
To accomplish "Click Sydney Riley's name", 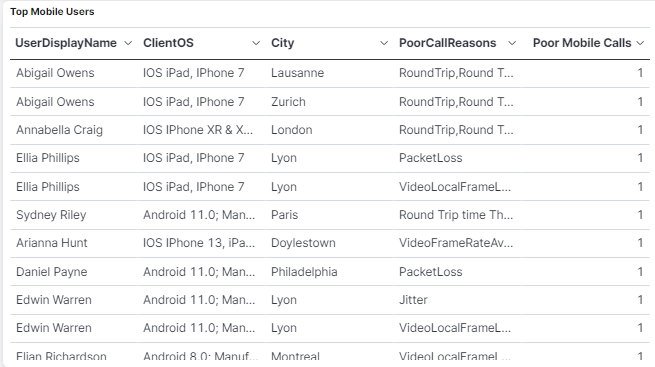I will click(51, 215).
